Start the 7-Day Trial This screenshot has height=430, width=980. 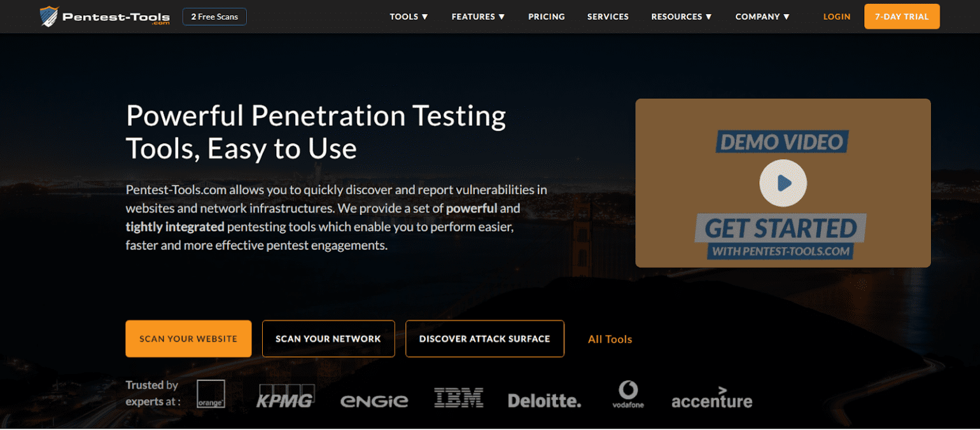[x=902, y=17]
